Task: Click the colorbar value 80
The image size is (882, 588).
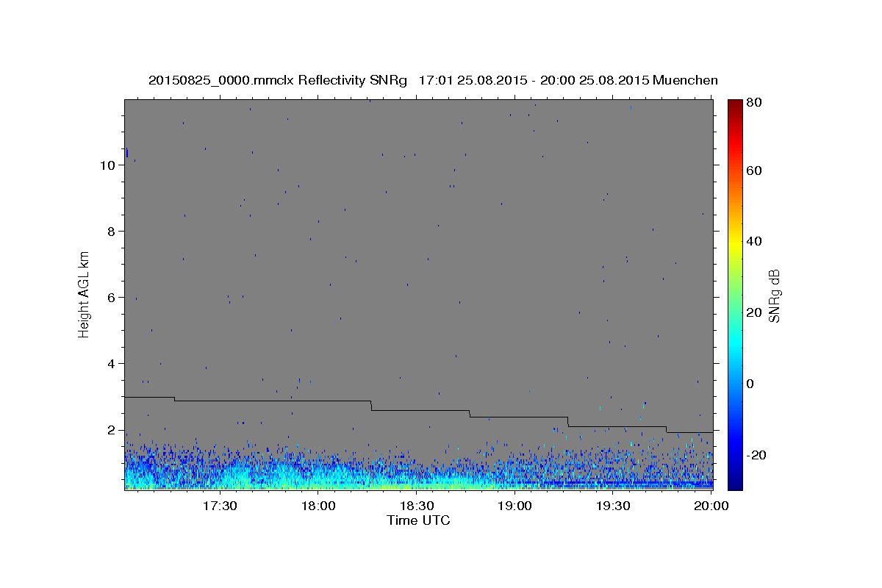Action: [753, 102]
